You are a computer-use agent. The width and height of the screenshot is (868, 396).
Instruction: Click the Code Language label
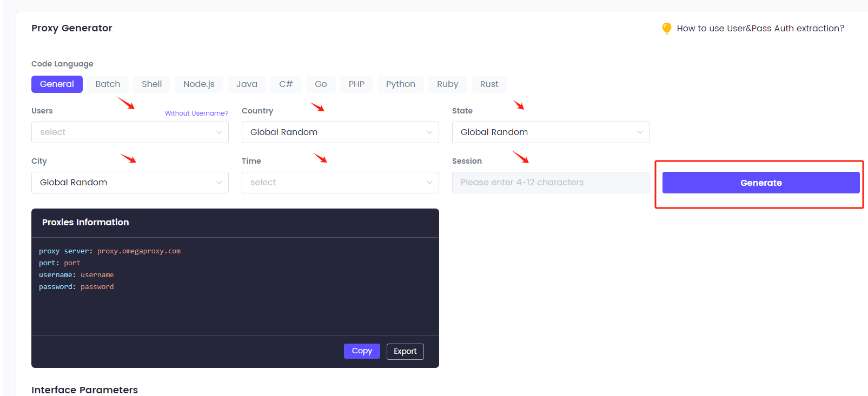click(x=62, y=64)
